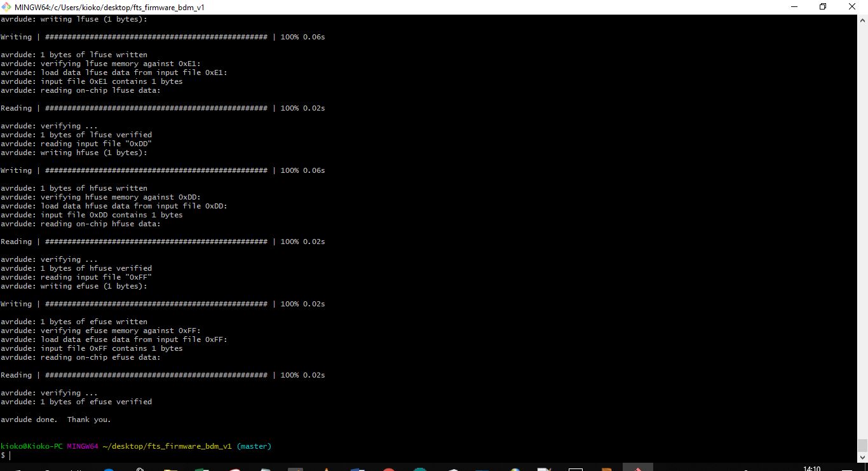868x471 pixels.
Task: Click "input file 0xE1 contains 1 bytes"
Action: (92, 81)
